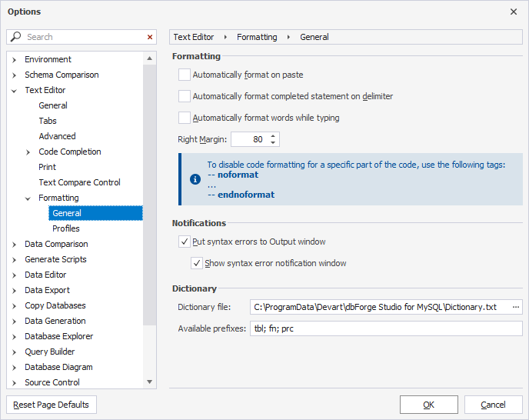The image size is (529, 420).
Task: Open the Tabs settings page
Action: coord(48,121)
